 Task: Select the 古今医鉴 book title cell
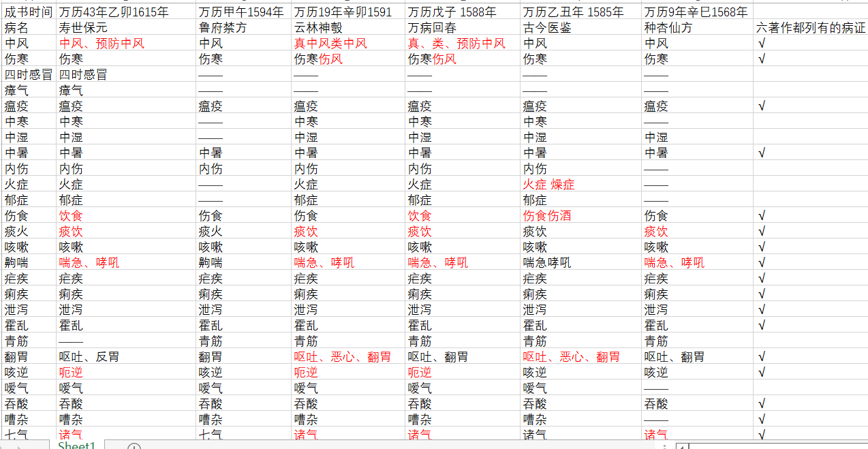click(x=581, y=27)
